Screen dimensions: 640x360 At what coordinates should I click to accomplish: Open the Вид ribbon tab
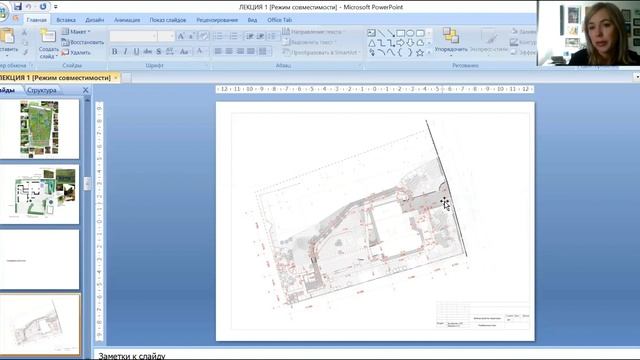252,20
